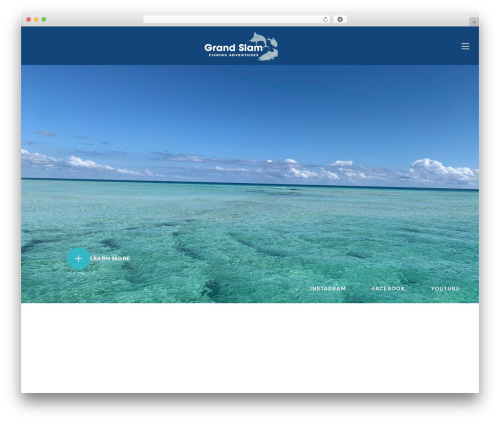Screen dimensions: 500x423
Task: Click the browser extension icon beside address bar
Action: [340, 19]
